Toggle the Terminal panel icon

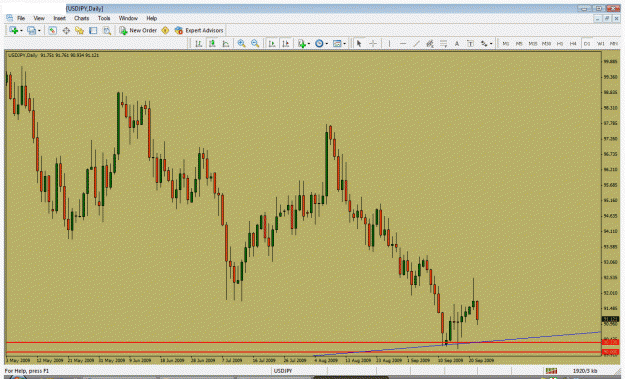click(x=93, y=30)
